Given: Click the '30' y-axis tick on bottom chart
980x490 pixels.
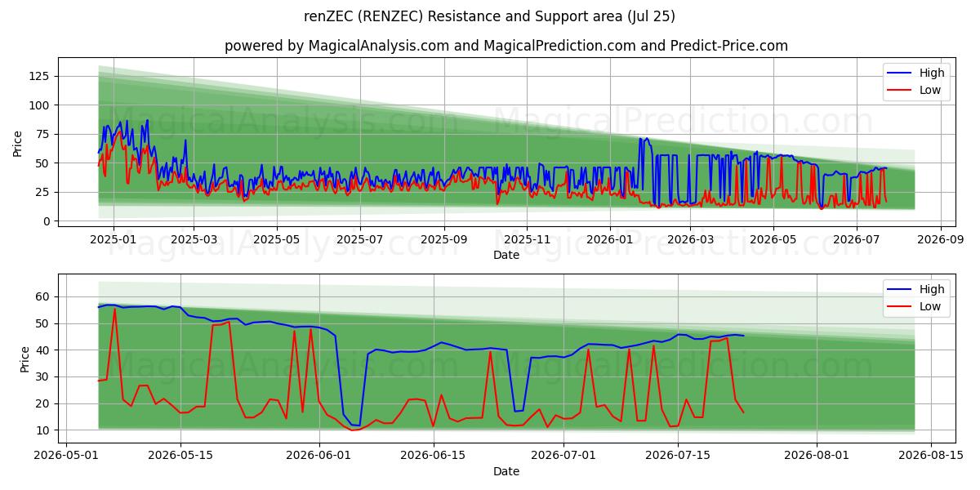Looking at the screenshot, I should click(44, 377).
